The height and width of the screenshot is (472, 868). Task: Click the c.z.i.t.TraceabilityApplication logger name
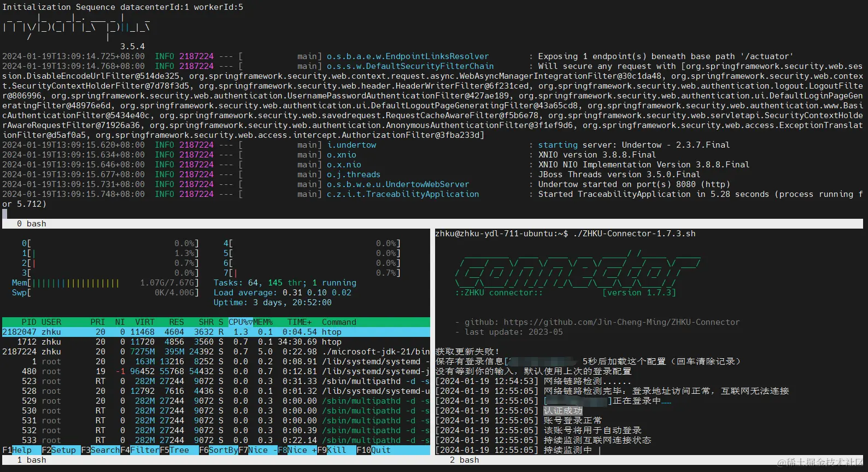(x=403, y=194)
